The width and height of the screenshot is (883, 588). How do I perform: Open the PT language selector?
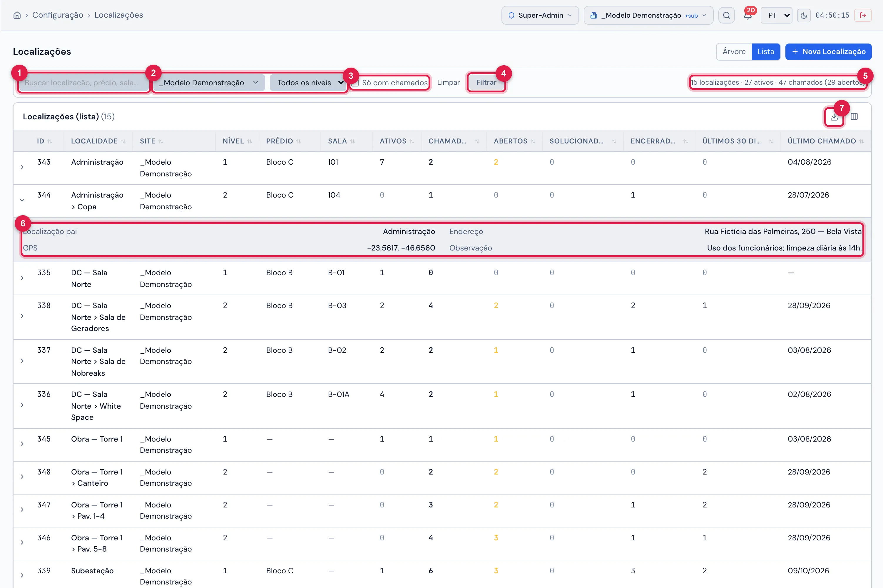(776, 15)
